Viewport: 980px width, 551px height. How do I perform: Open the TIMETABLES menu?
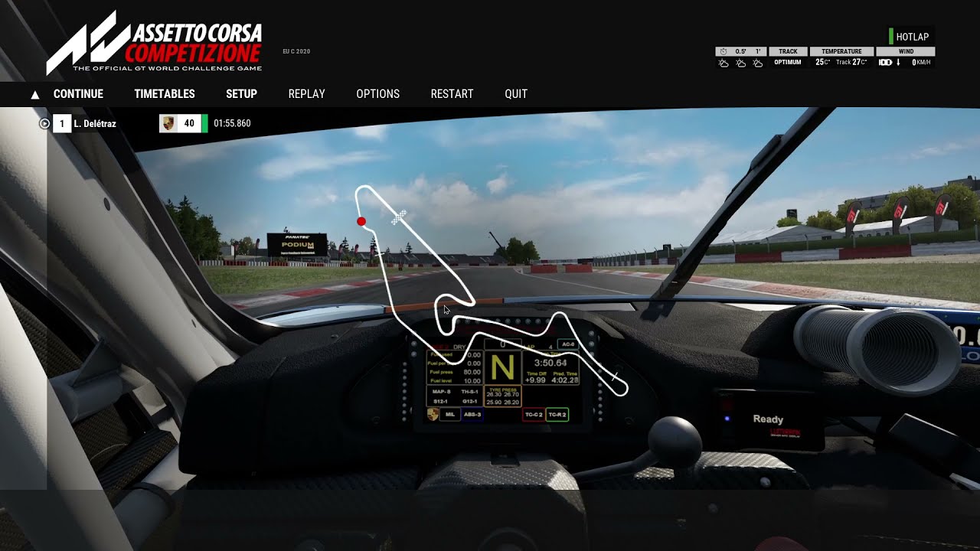[165, 94]
